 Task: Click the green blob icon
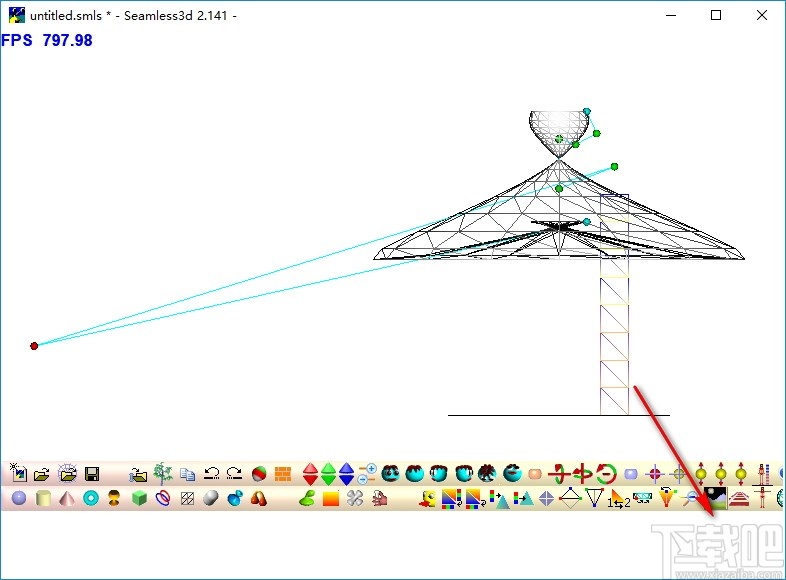(307, 498)
